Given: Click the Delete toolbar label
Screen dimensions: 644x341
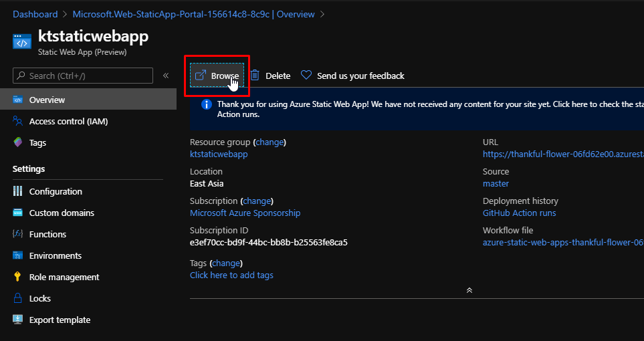Looking at the screenshot, I should (278, 76).
